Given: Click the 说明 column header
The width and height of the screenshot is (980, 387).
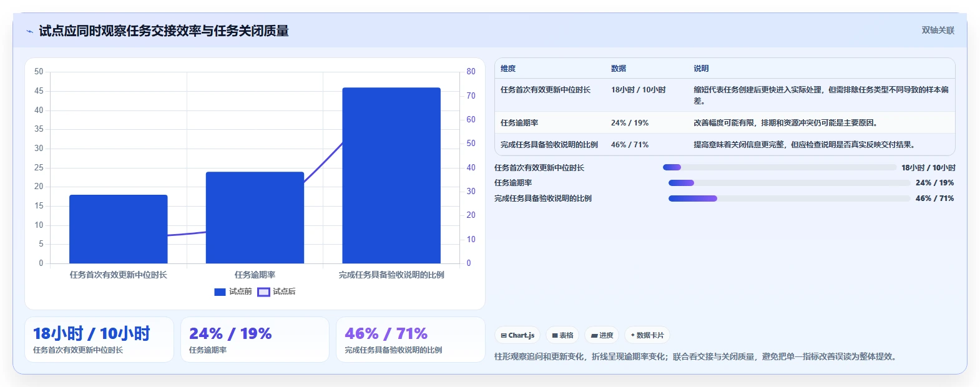Looking at the screenshot, I should (701, 69).
